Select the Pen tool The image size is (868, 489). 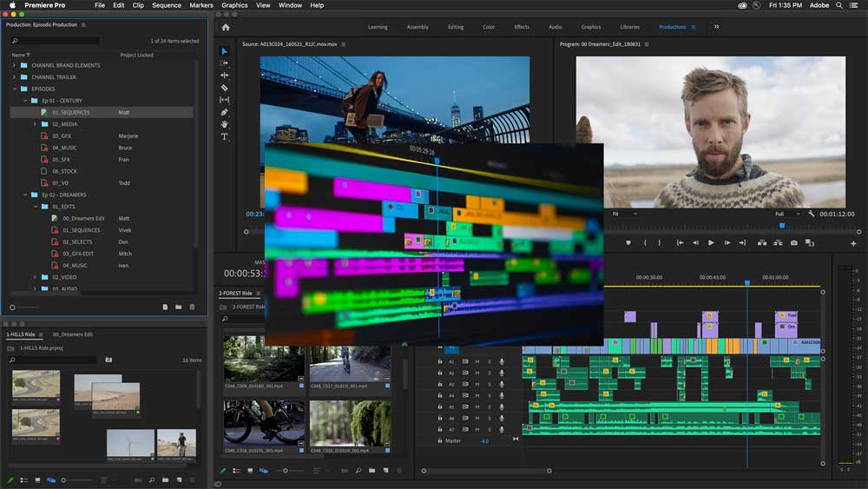point(225,112)
